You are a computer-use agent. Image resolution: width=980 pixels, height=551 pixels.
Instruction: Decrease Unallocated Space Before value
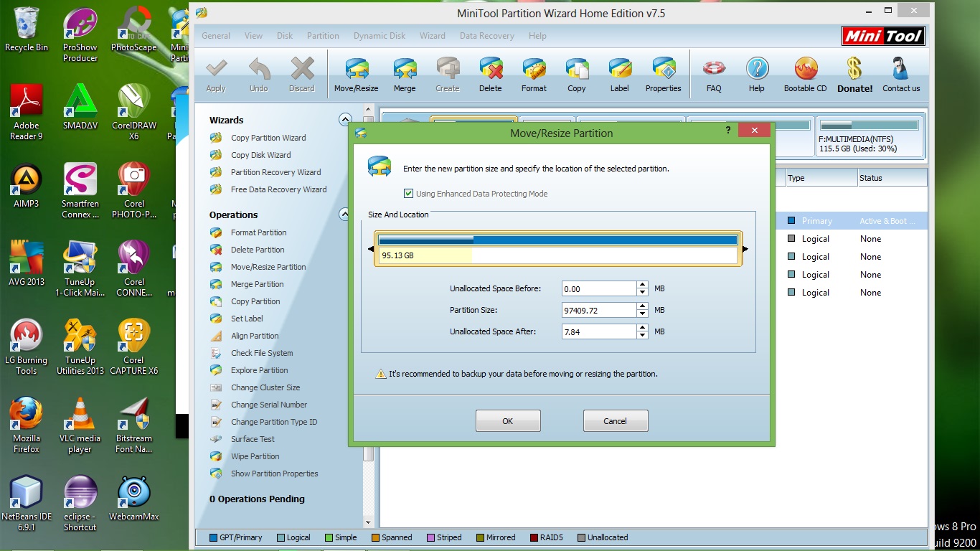pyautogui.click(x=642, y=292)
